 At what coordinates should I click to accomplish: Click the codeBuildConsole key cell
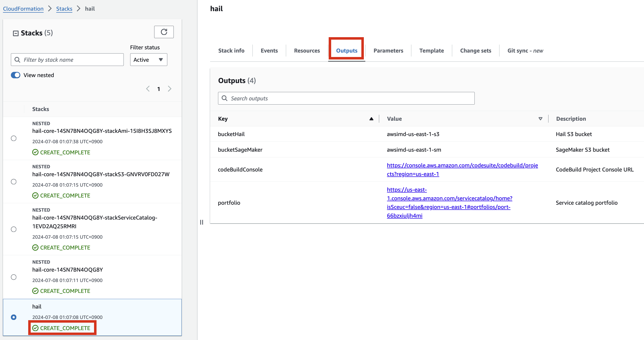point(240,170)
